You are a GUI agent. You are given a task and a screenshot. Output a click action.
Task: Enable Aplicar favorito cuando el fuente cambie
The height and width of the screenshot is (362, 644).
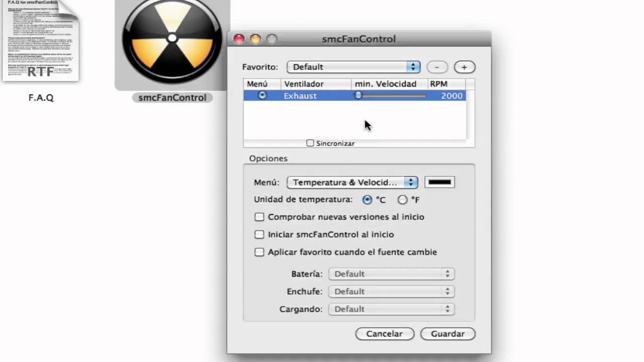259,252
